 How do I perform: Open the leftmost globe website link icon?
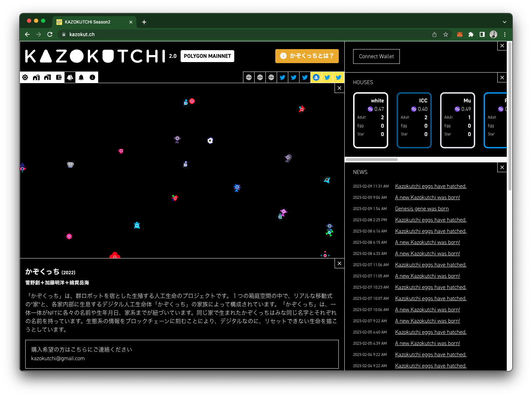tap(249, 78)
